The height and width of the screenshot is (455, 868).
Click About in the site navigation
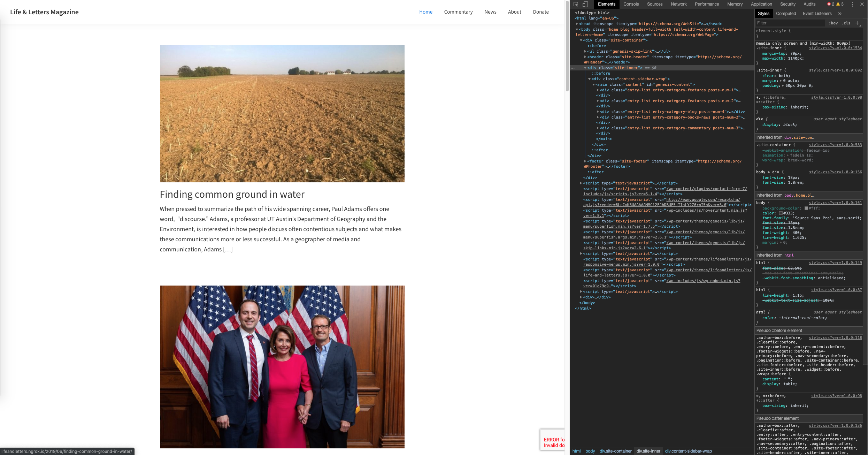click(514, 12)
